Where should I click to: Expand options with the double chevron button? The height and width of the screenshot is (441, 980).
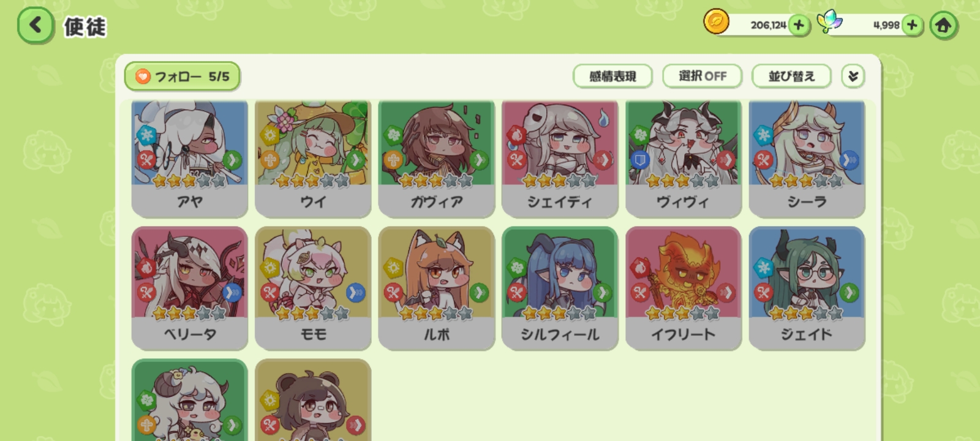pyautogui.click(x=853, y=77)
